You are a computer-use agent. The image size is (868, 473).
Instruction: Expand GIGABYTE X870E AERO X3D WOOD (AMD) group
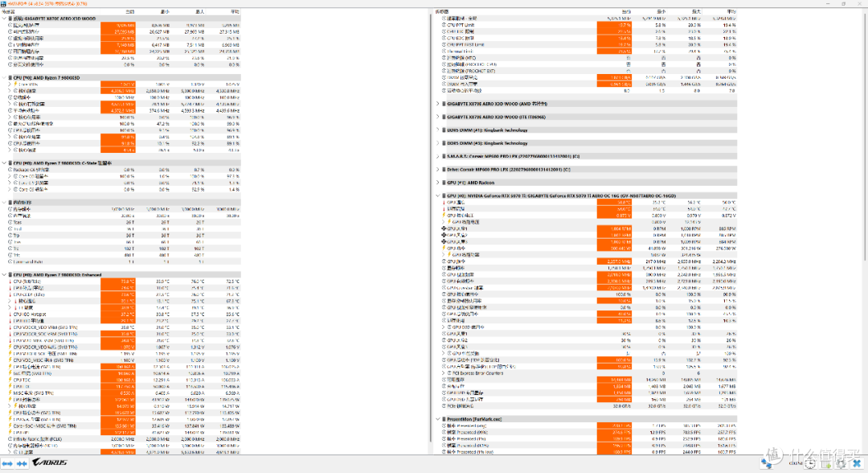(438, 104)
